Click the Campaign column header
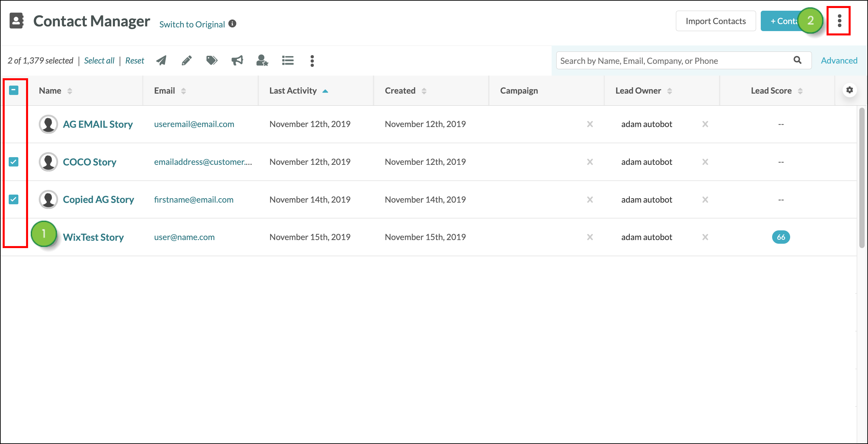 click(x=519, y=91)
